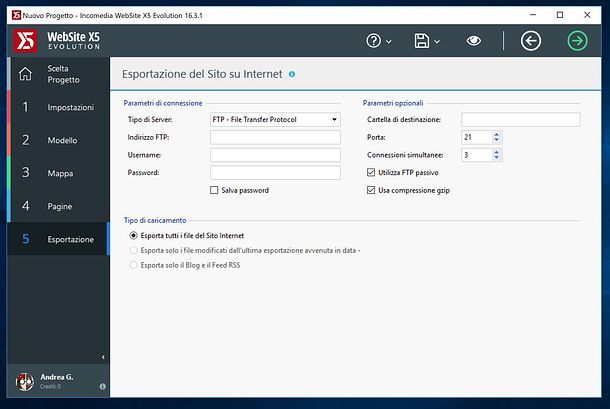Click the app icon in title bar
Screen dimensions: 610x409
16,15
